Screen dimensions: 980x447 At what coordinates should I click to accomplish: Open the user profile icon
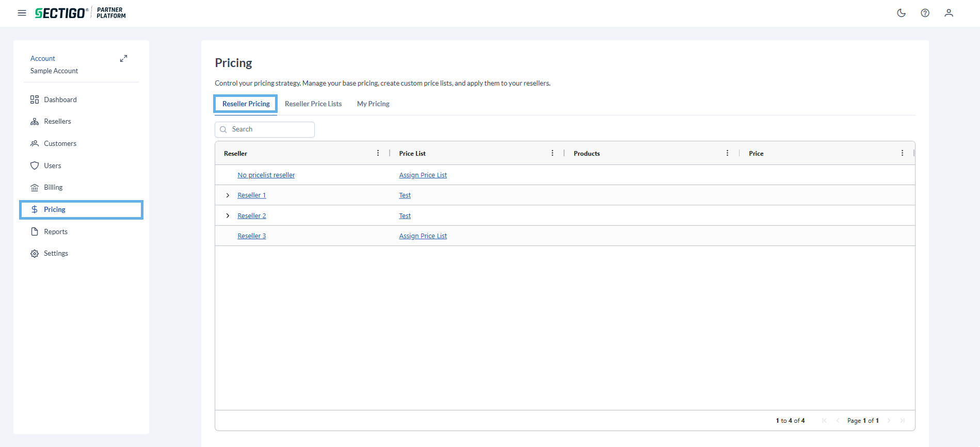[949, 13]
